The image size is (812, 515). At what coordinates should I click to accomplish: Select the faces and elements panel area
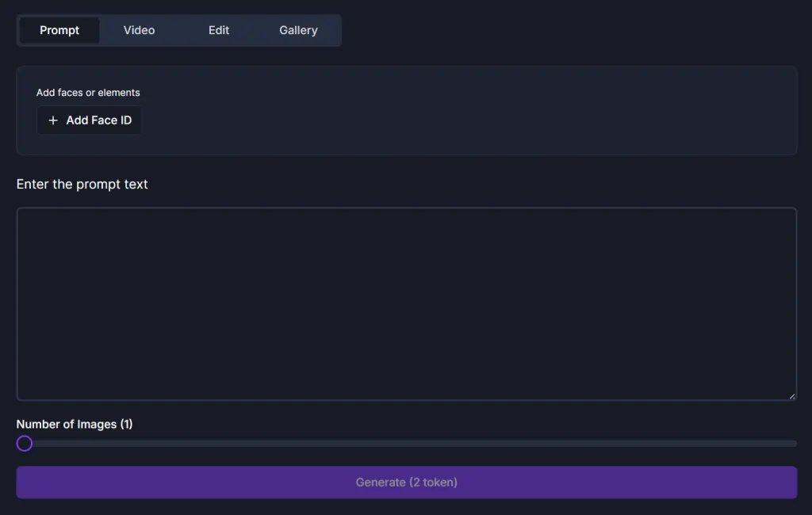[x=406, y=110]
